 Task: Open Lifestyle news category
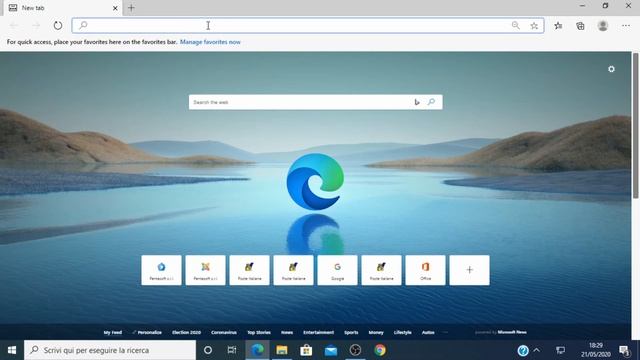(402, 332)
